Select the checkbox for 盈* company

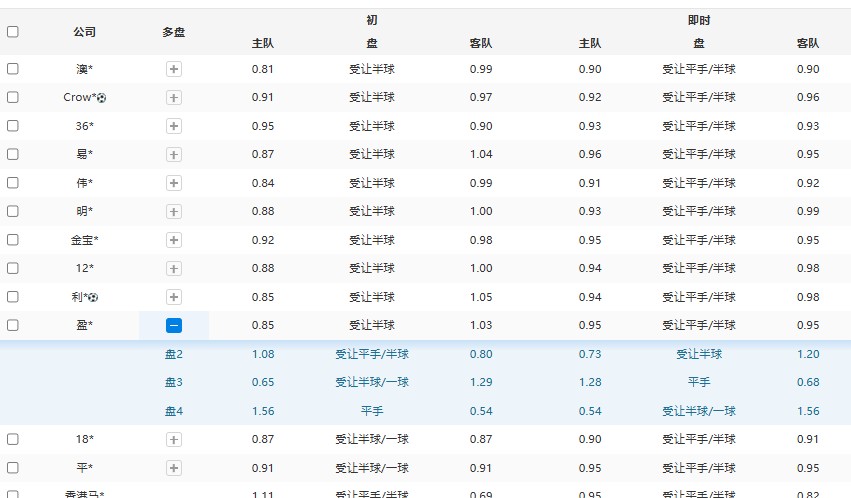(13, 325)
